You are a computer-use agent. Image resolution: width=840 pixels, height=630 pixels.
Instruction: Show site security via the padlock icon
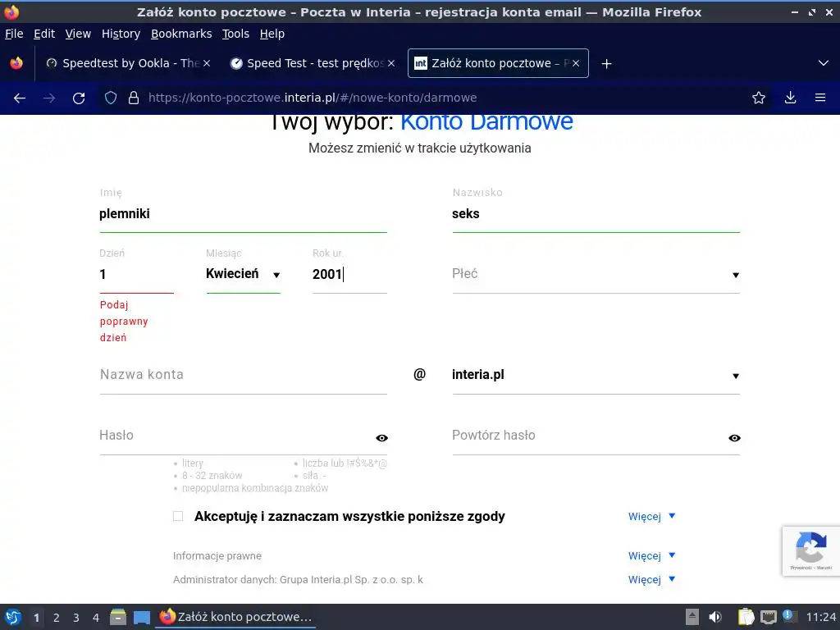point(134,98)
